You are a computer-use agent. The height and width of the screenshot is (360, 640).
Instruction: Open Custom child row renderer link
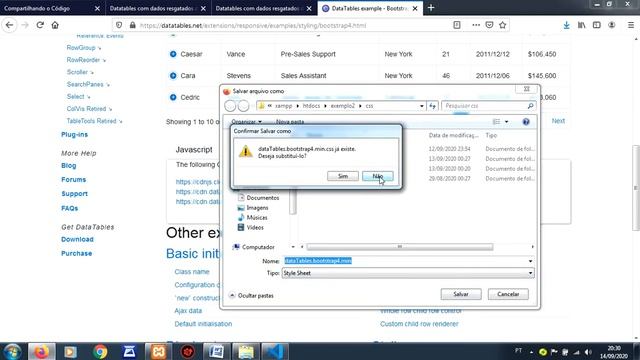419,324
